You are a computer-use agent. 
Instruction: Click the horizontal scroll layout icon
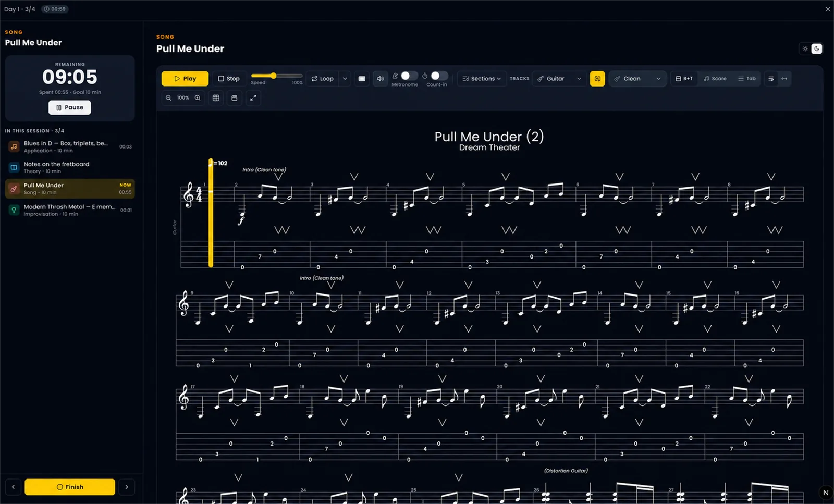coord(784,79)
